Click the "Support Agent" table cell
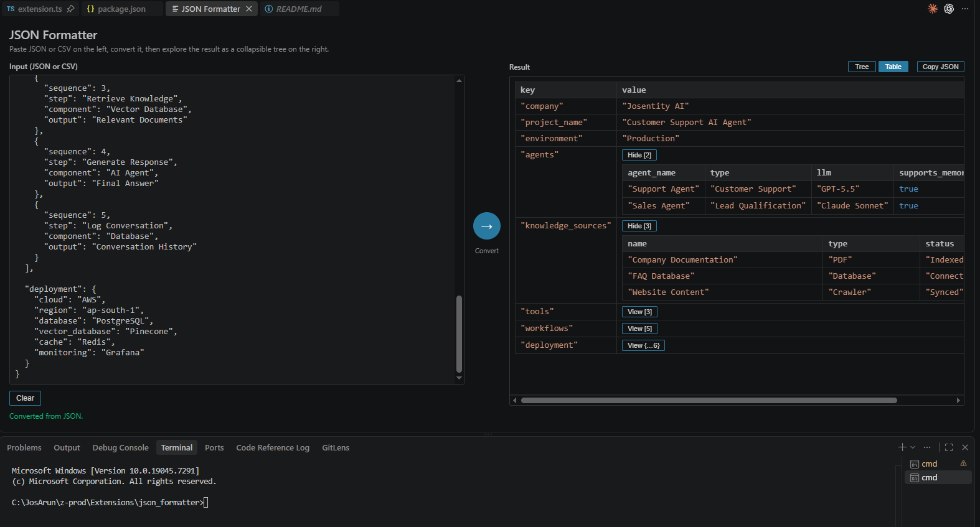This screenshot has width=980, height=527. point(663,189)
